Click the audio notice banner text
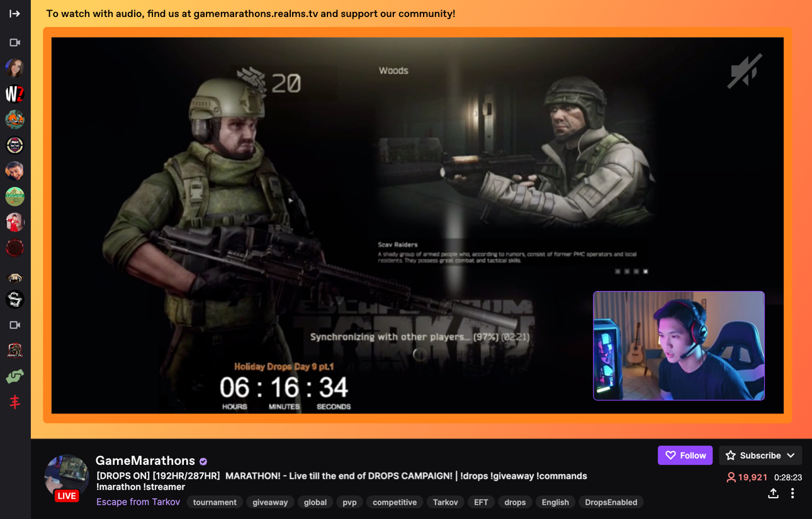This screenshot has width=812, height=519. [251, 13]
